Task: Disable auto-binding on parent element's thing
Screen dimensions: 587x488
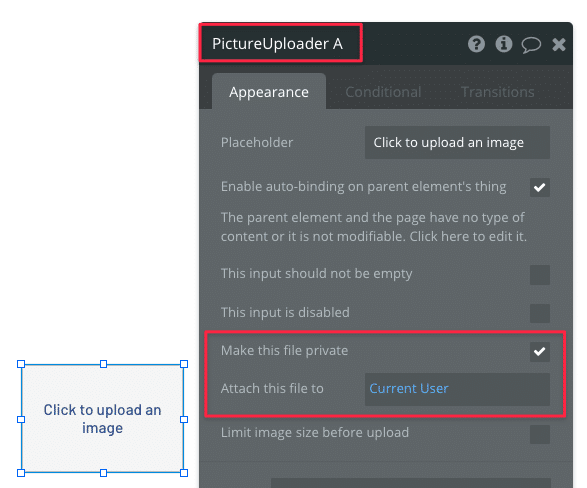Action: tap(539, 187)
